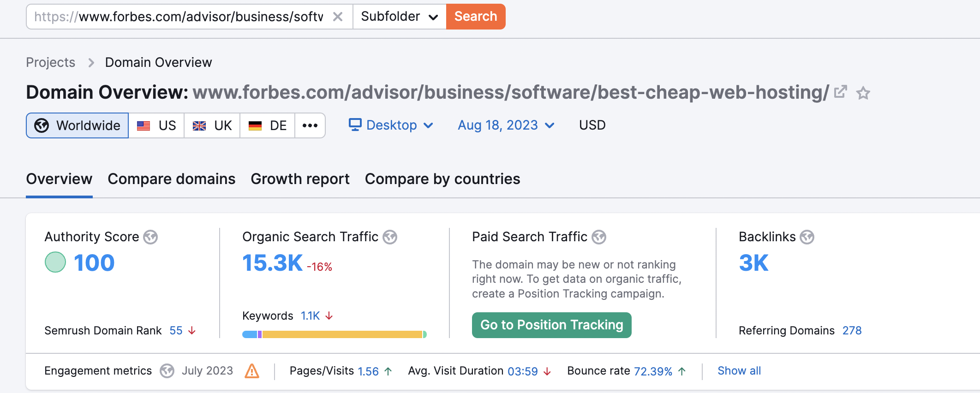Click globe icon next to Engagement metrics
The width and height of the screenshot is (980, 393).
coord(167,371)
